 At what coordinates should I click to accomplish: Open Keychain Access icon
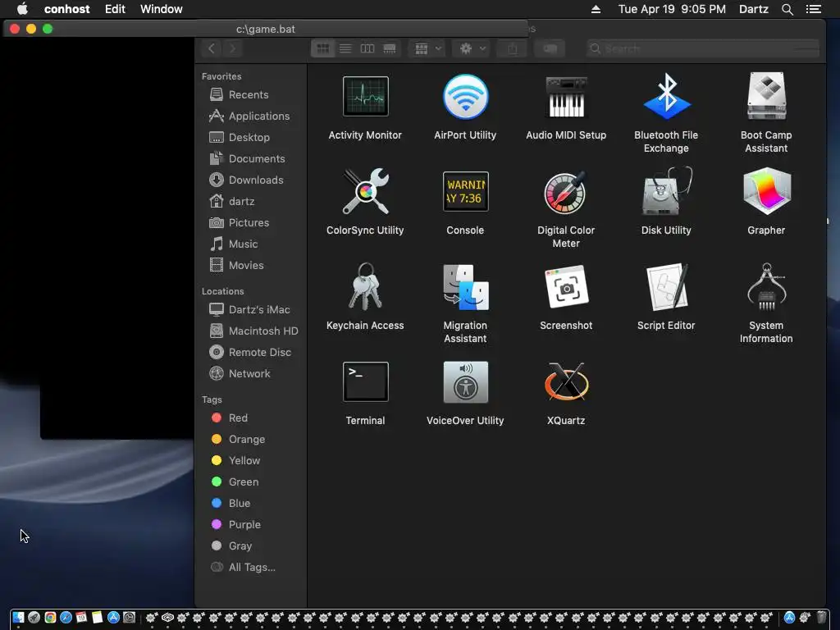tap(365, 286)
